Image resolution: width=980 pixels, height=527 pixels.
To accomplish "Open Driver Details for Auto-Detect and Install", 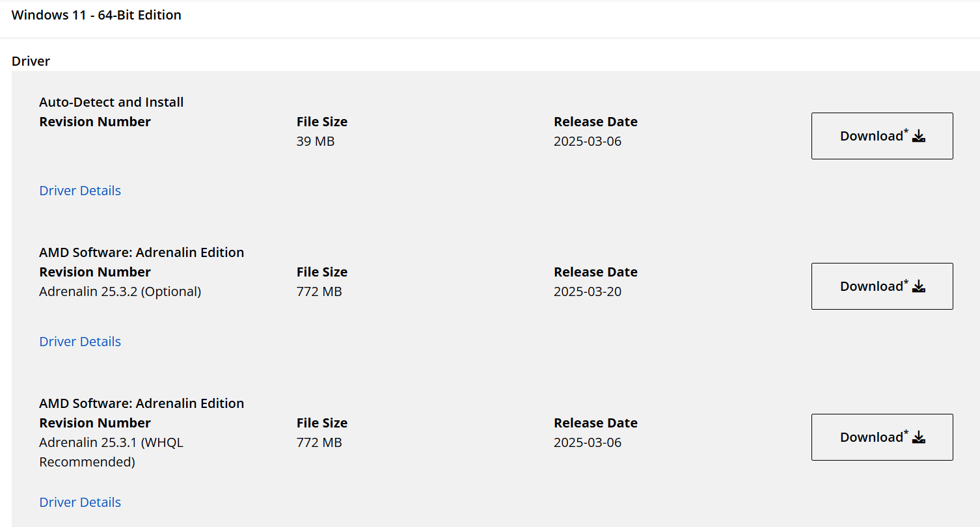I will [80, 191].
